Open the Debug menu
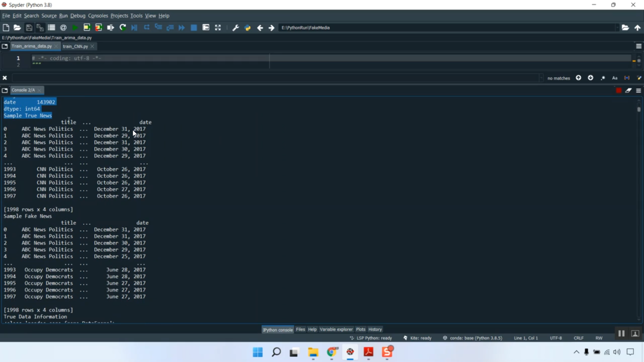 [x=78, y=16]
